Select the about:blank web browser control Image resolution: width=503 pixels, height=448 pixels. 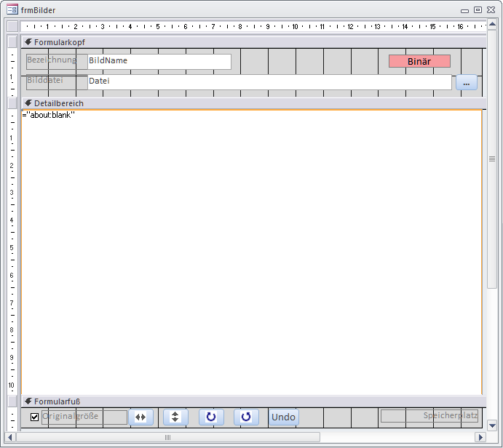tap(252, 252)
